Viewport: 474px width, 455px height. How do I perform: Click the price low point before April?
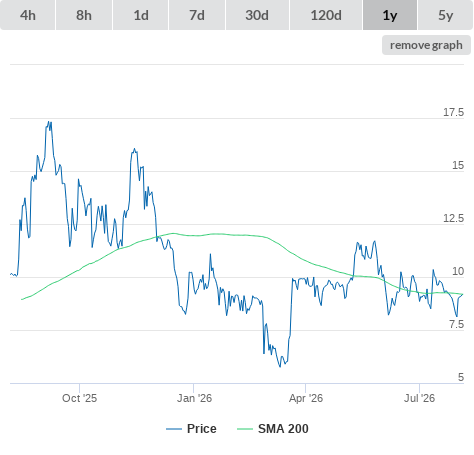(x=280, y=366)
